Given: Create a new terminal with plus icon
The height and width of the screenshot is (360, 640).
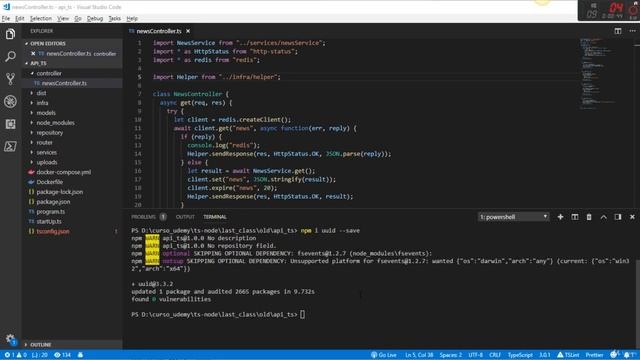Looking at the screenshot, I should (560, 217).
